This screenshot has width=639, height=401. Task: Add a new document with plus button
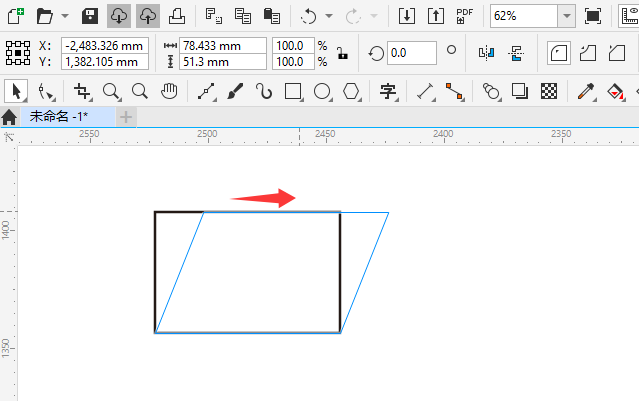tap(126, 117)
